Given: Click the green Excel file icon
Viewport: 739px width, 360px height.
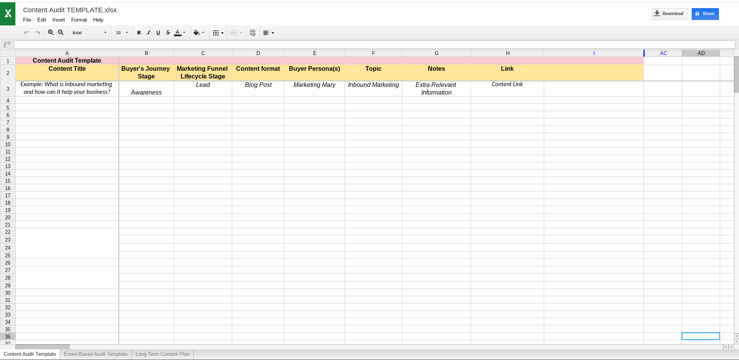Looking at the screenshot, I should click(x=8, y=14).
